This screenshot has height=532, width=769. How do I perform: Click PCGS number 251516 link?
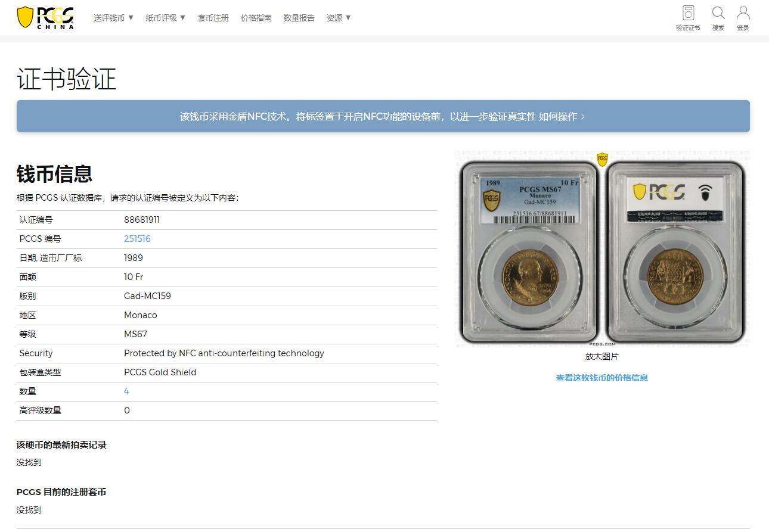coord(137,239)
